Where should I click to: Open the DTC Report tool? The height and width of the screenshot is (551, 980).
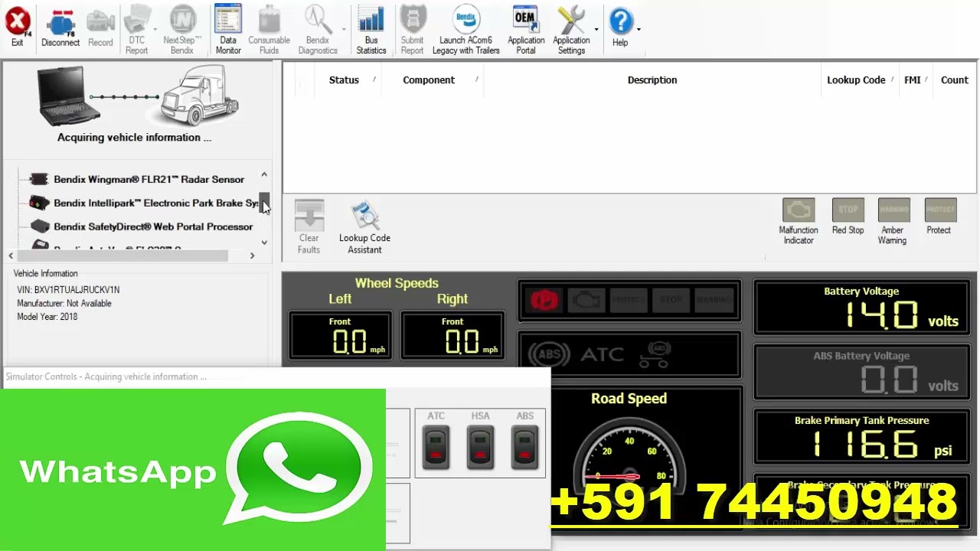(x=136, y=30)
